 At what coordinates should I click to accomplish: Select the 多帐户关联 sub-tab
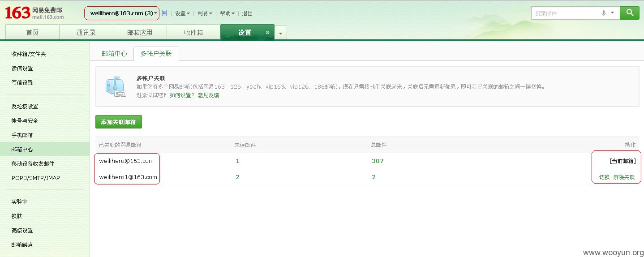[156, 53]
